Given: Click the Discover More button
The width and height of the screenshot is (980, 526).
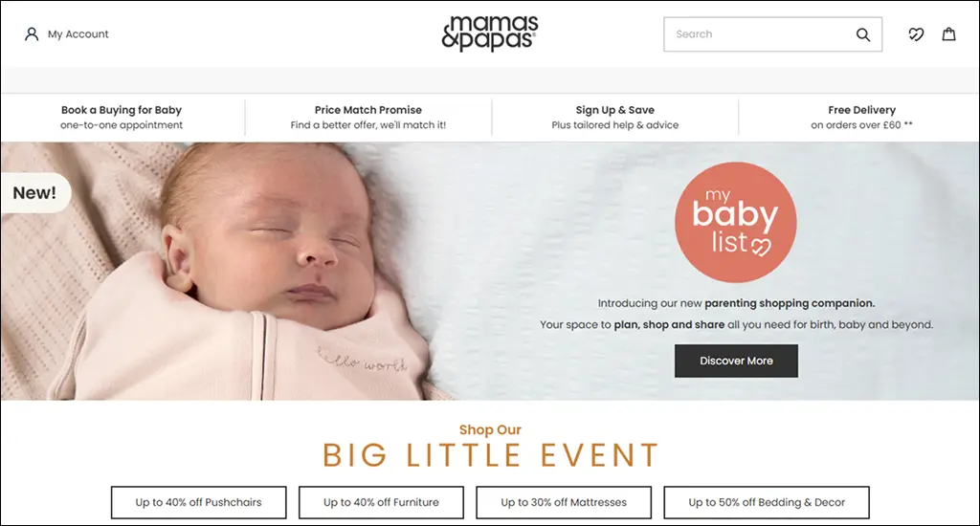Looking at the screenshot, I should coord(736,361).
